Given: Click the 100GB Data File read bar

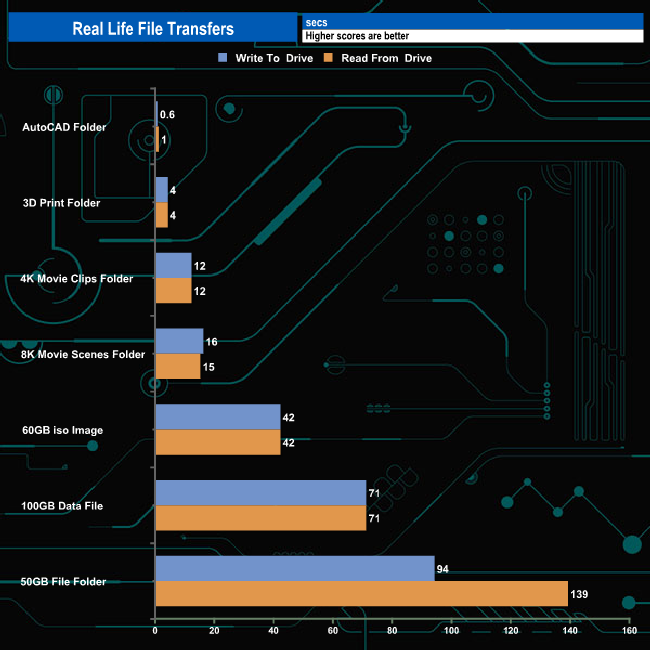Looking at the screenshot, I should (x=261, y=518).
